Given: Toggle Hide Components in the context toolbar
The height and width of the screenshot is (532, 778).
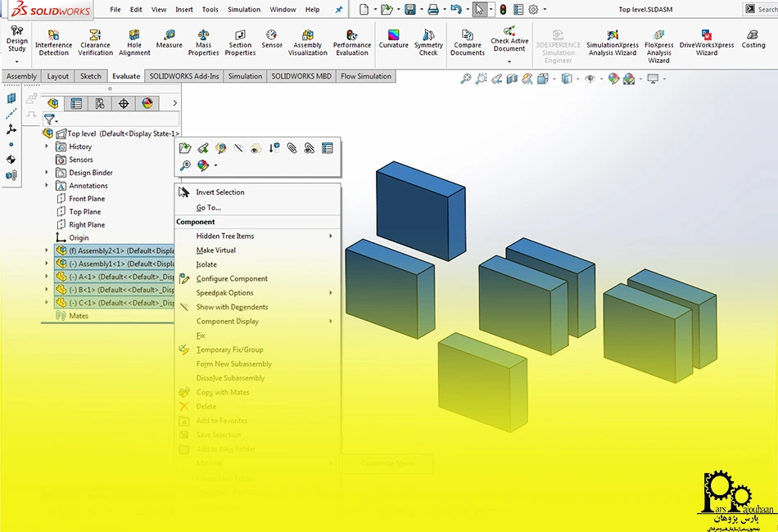Looking at the screenshot, I should (x=238, y=148).
